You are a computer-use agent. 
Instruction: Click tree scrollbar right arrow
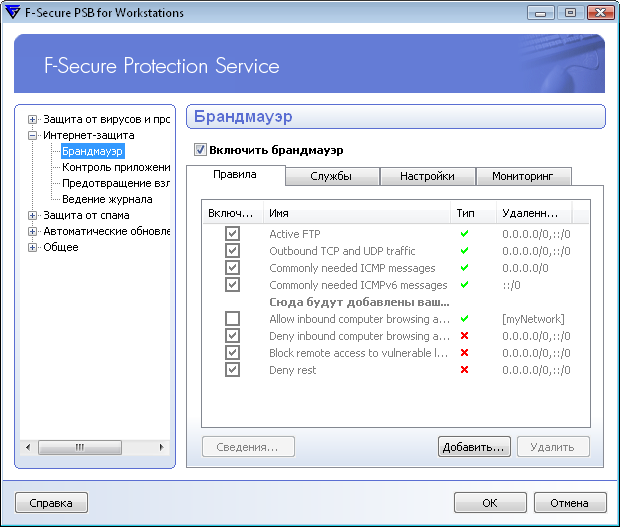(161, 448)
